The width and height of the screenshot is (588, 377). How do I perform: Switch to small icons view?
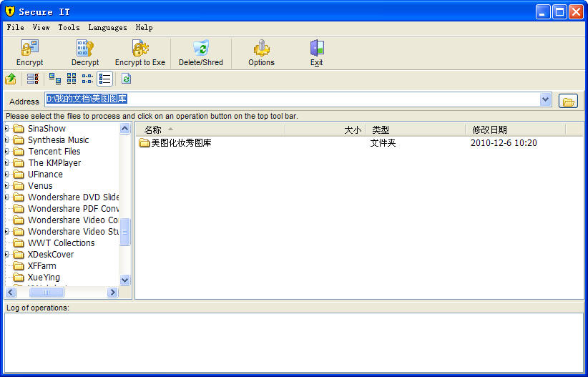pos(72,79)
